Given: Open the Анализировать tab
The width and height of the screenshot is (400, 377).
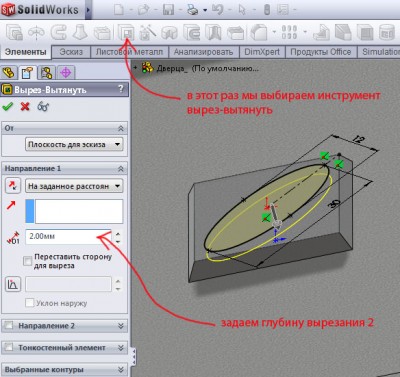Looking at the screenshot, I should [203, 52].
